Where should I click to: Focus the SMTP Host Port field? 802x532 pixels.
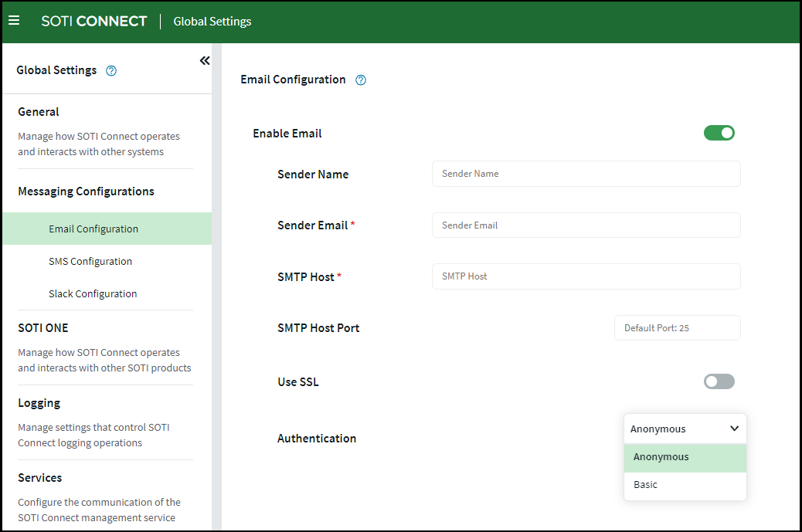[x=677, y=328]
